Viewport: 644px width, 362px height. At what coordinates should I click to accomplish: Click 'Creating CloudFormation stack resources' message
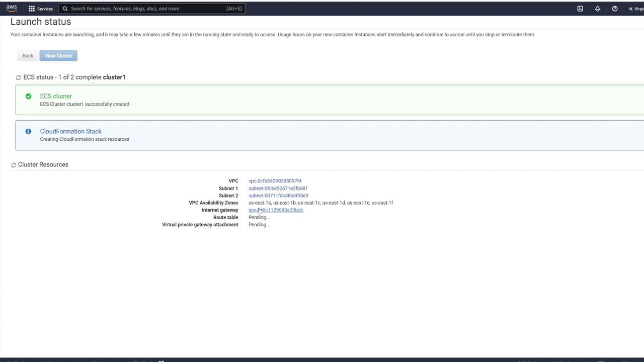pyautogui.click(x=85, y=139)
